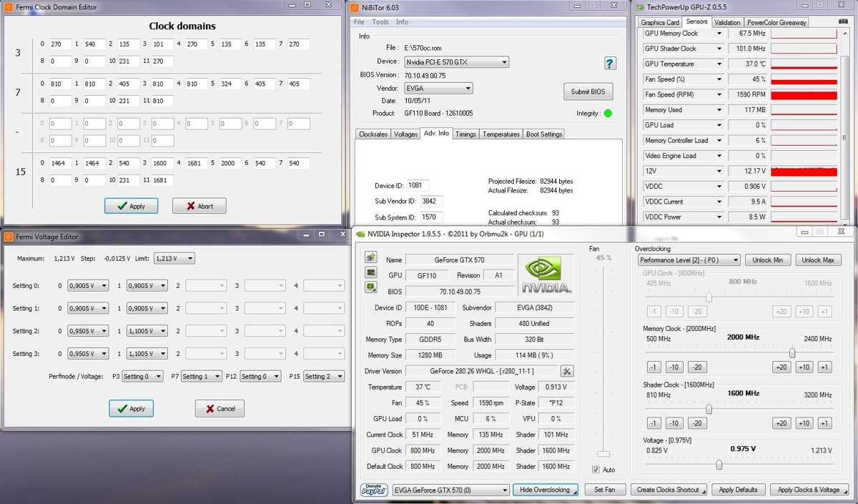This screenshot has height=504, width=858.
Task: Click Apply in the Clock Domain Editor
Action: [x=131, y=206]
